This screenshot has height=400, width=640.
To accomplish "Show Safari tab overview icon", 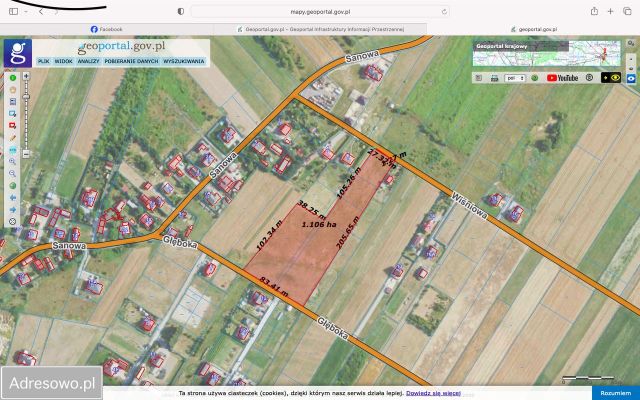I will click(x=627, y=11).
